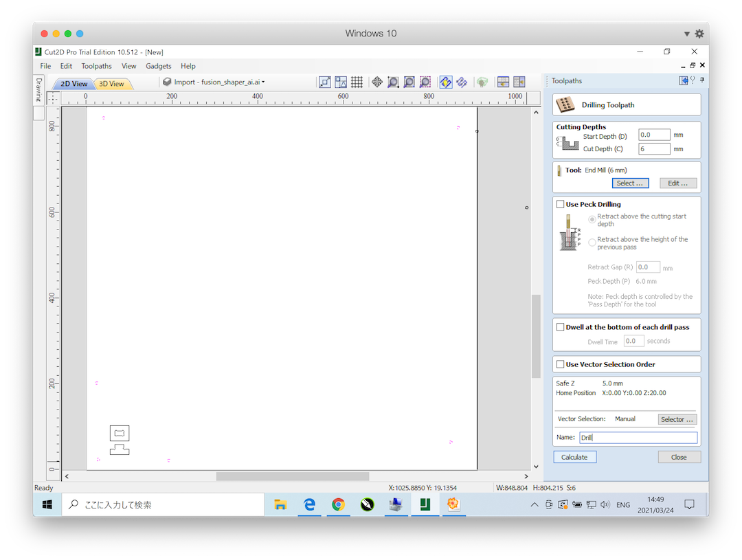Close the Drilling Toolpath form

point(679,457)
